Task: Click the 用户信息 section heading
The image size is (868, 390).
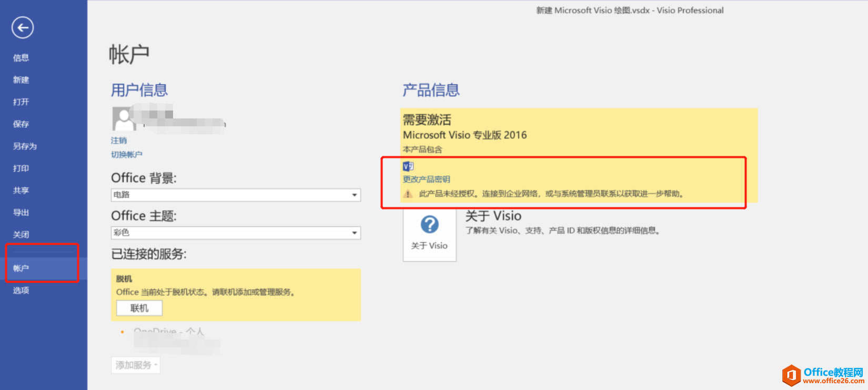Action: pyautogui.click(x=139, y=90)
